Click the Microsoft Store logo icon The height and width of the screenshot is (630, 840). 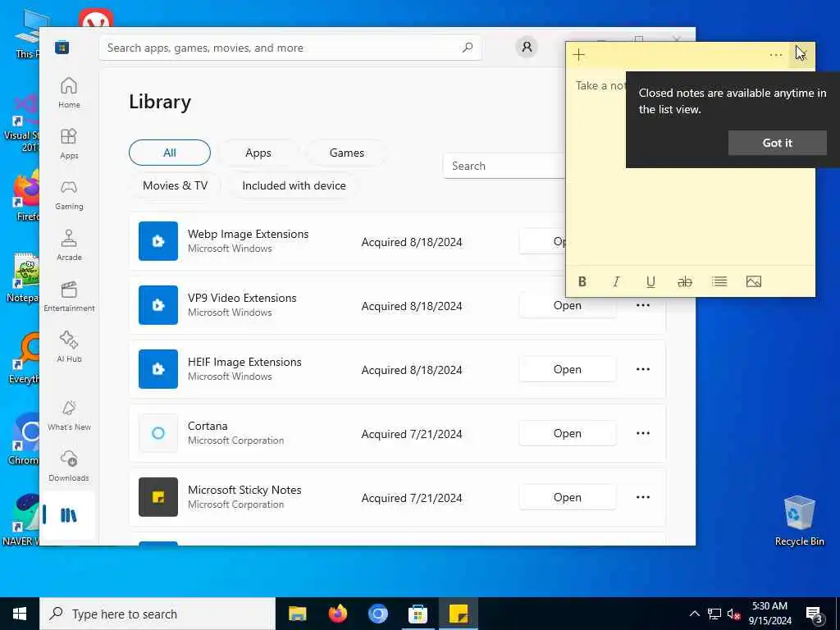tap(62, 48)
